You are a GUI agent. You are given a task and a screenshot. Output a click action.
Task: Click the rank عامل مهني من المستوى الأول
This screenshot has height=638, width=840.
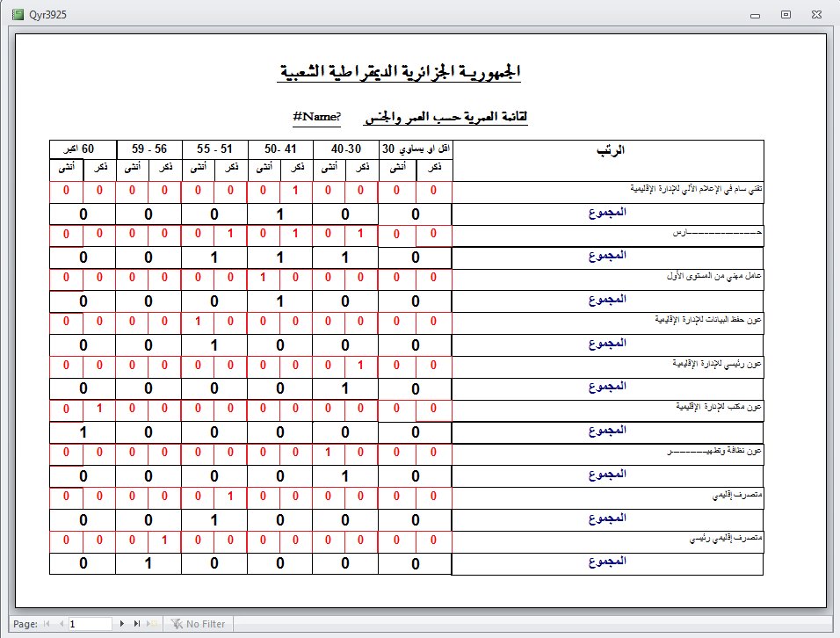click(714, 276)
